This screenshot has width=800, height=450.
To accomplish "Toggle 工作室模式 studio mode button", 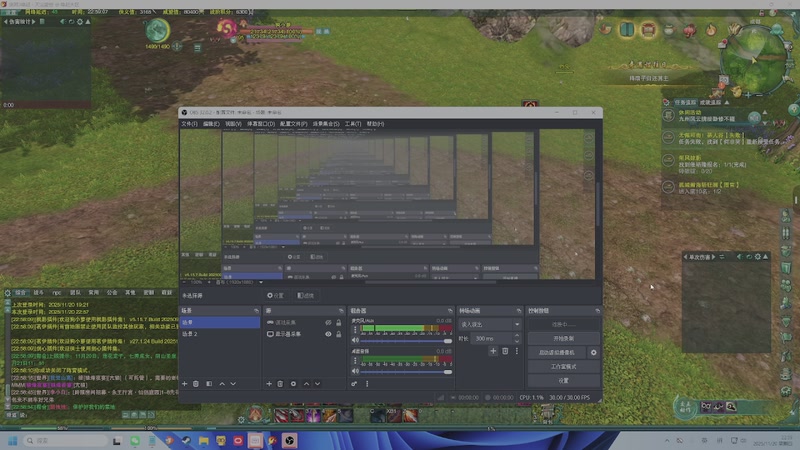I will click(x=563, y=367).
